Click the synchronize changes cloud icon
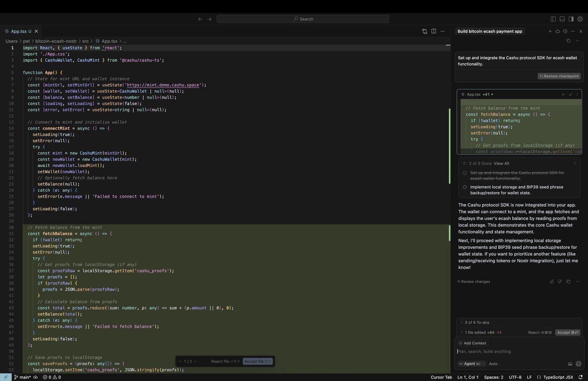The height and width of the screenshot is (381, 588). coord(35,377)
